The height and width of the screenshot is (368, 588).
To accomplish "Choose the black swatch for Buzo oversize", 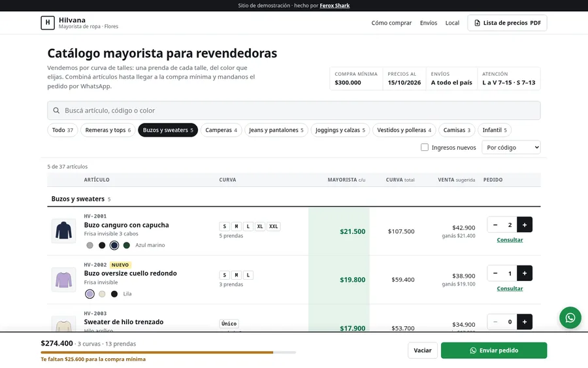I will 114,293.
